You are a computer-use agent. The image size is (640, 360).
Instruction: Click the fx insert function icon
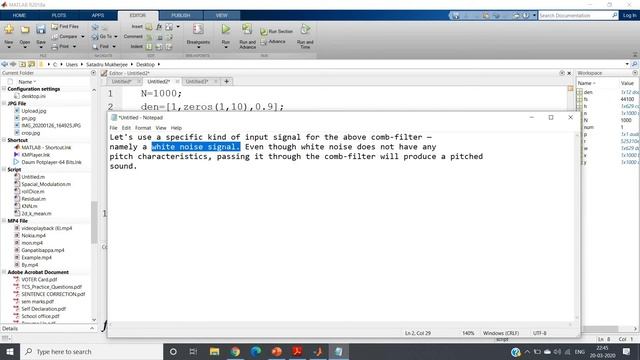[x=159, y=27]
